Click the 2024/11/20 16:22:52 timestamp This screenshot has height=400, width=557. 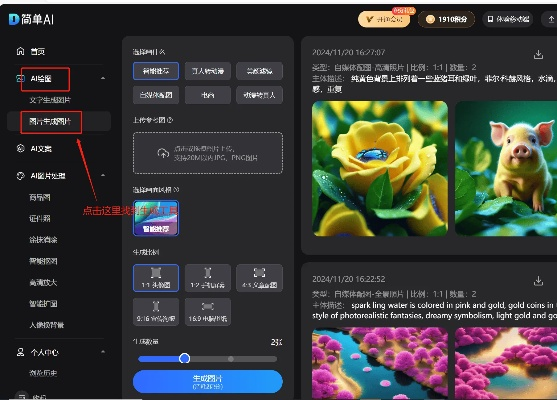click(348, 279)
